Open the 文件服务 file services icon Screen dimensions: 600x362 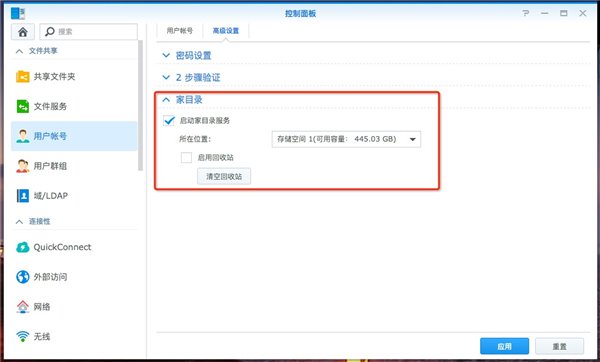click(23, 106)
